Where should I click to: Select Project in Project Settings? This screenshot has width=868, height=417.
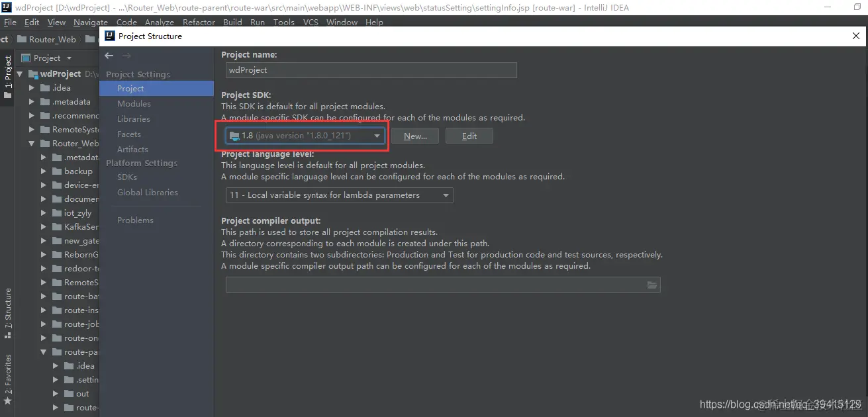point(156,88)
